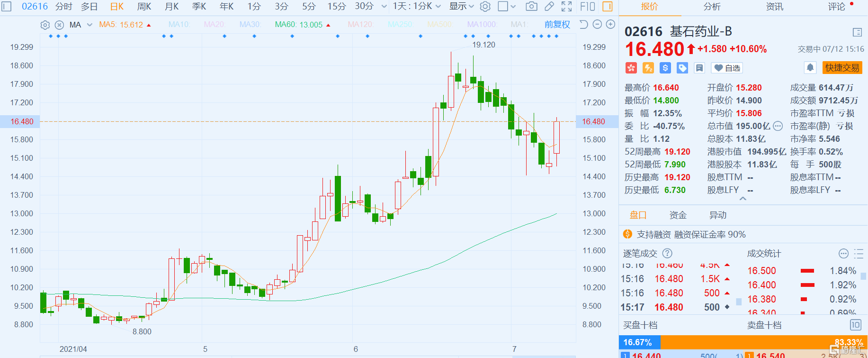The height and width of the screenshot is (358, 868).
Task: Take a chart screenshot with camera icon
Action: tap(531, 6)
